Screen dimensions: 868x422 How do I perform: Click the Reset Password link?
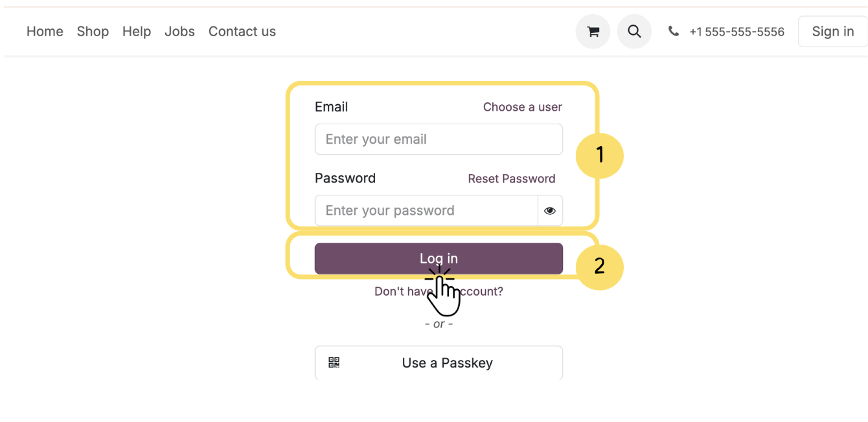click(511, 179)
